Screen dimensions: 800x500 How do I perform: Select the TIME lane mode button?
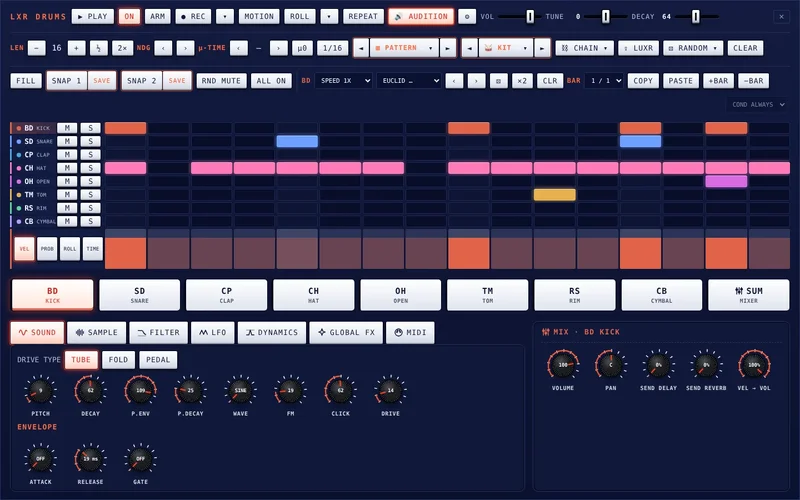tap(92, 249)
